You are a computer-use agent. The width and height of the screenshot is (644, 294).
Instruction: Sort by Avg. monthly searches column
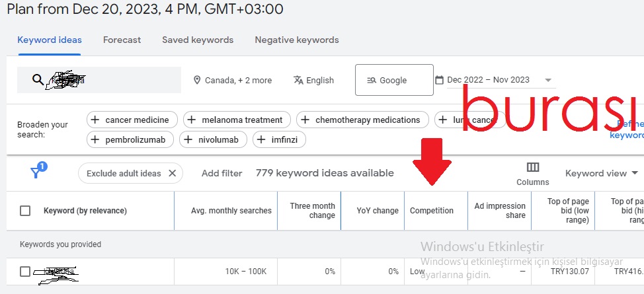click(231, 211)
